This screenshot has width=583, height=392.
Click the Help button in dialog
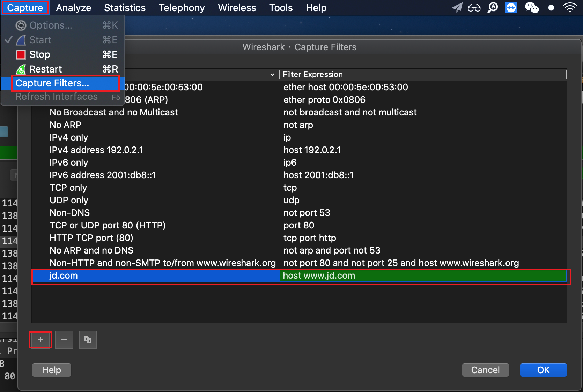pos(52,370)
